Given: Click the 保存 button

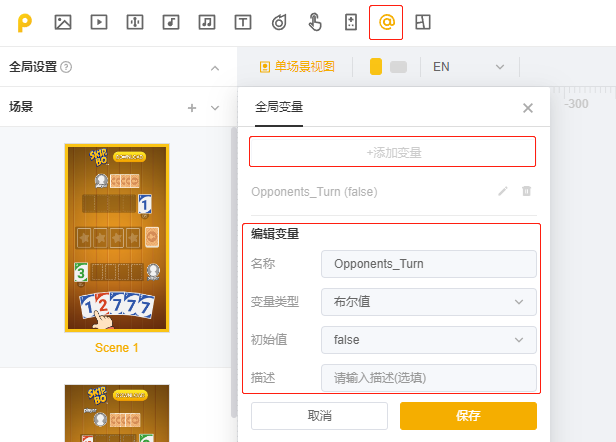Looking at the screenshot, I should click(x=468, y=416).
